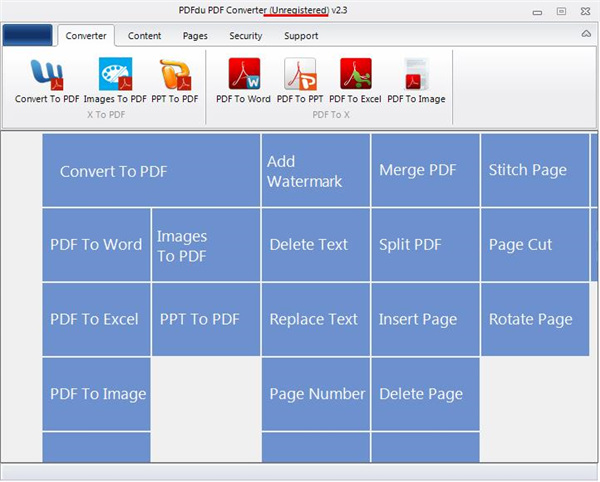Select the Merge PDF tile
This screenshot has width=600, height=482.
tap(424, 171)
